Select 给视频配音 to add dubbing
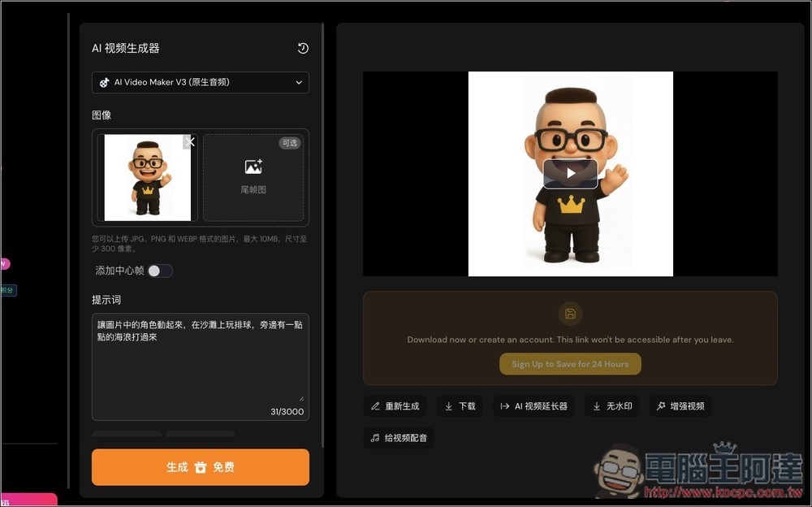Image resolution: width=812 pixels, height=507 pixels. click(399, 437)
